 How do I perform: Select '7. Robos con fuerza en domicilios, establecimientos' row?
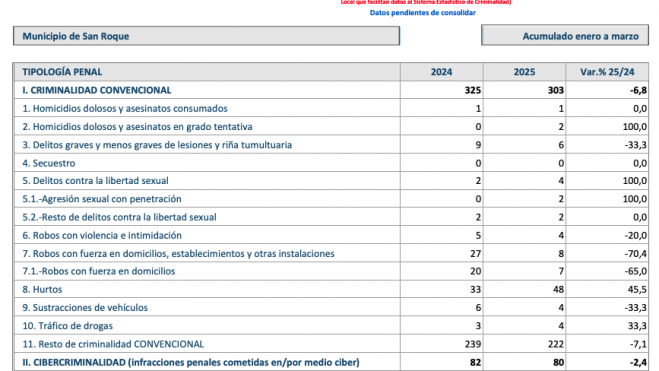[331, 253]
